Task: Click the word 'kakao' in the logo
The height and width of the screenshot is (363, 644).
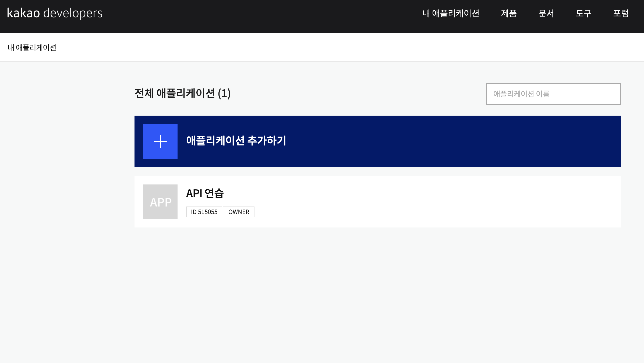Action: tap(23, 13)
